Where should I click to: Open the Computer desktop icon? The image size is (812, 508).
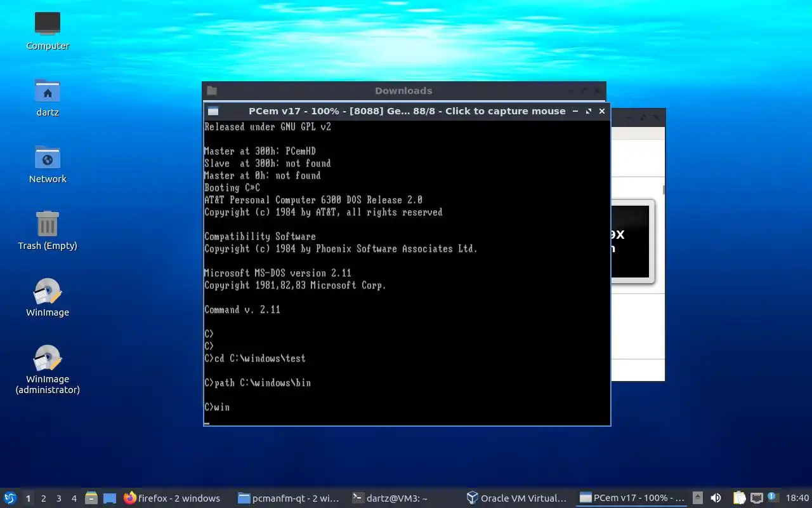[x=48, y=30]
